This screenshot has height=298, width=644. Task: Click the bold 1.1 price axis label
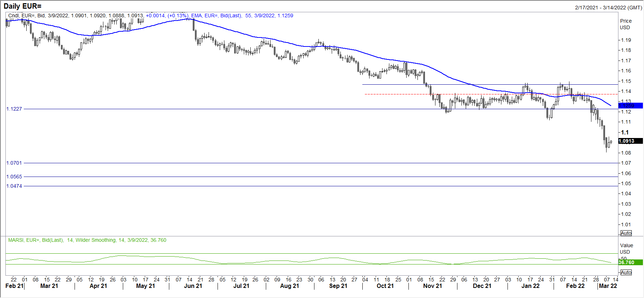click(x=625, y=132)
